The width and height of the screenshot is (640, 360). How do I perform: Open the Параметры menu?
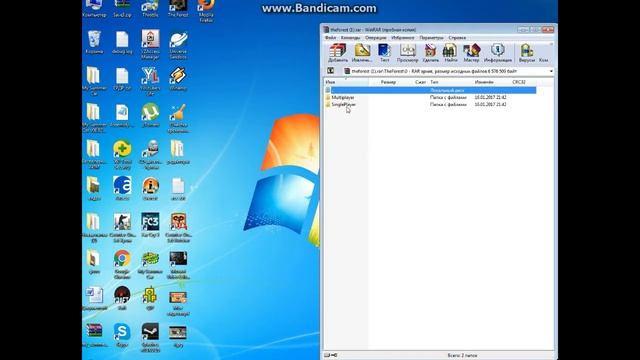click(431, 38)
